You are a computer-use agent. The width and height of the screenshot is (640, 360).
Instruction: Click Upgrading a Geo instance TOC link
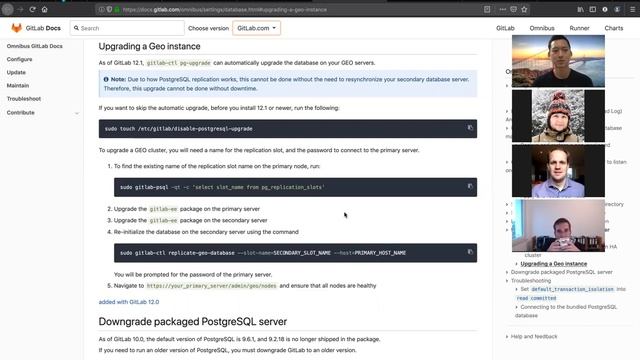click(553, 264)
